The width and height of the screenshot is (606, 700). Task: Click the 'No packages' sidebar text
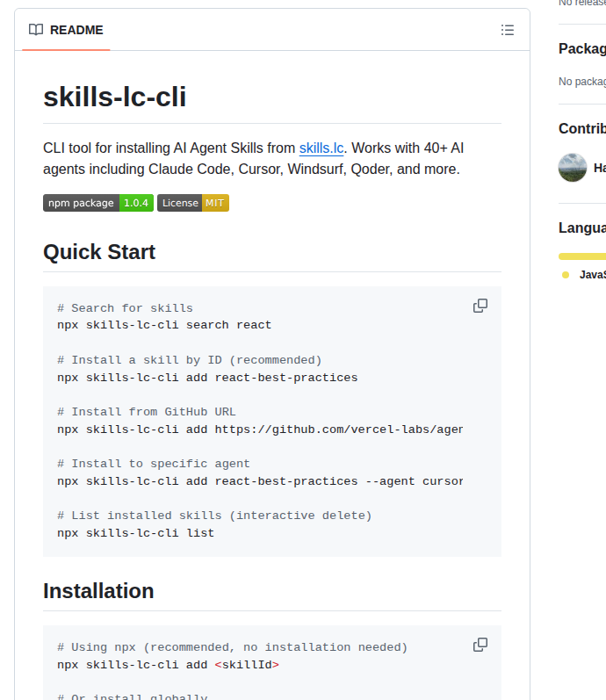pos(582,82)
